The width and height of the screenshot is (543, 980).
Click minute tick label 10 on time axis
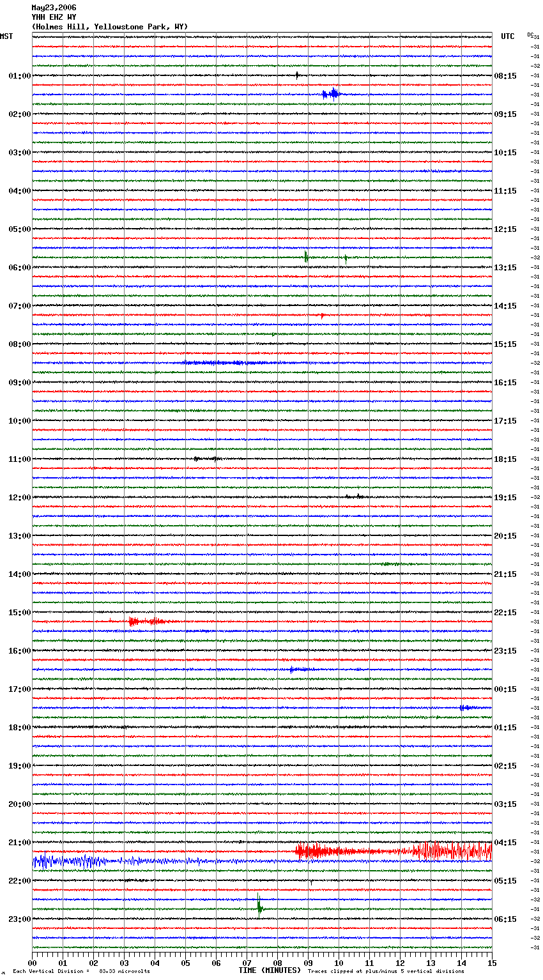point(339,963)
